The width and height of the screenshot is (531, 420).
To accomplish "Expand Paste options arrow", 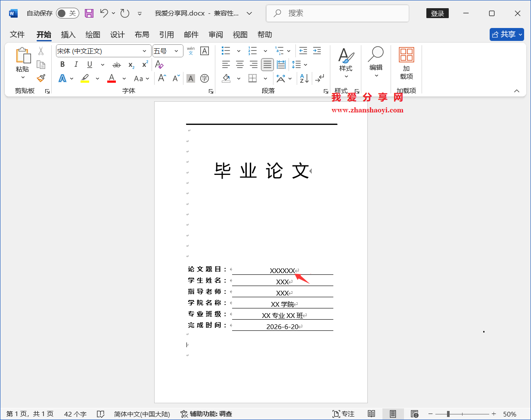I will (x=23, y=77).
